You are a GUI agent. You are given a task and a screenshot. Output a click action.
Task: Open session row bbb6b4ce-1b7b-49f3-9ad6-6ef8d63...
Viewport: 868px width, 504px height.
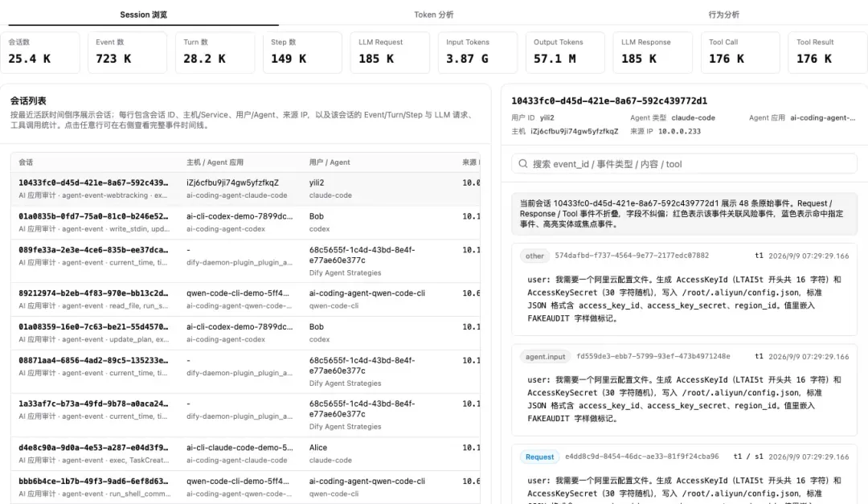pyautogui.click(x=245, y=487)
